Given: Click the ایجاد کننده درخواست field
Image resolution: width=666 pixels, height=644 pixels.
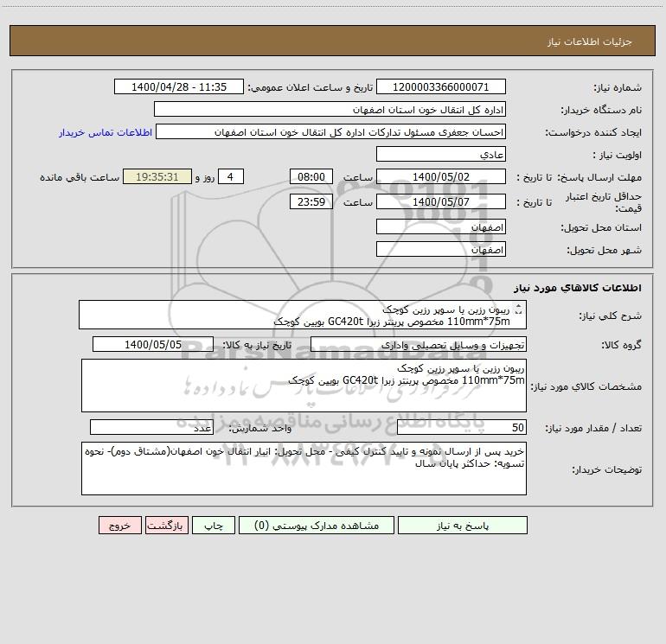Looking at the screenshot, I should click(x=331, y=131).
